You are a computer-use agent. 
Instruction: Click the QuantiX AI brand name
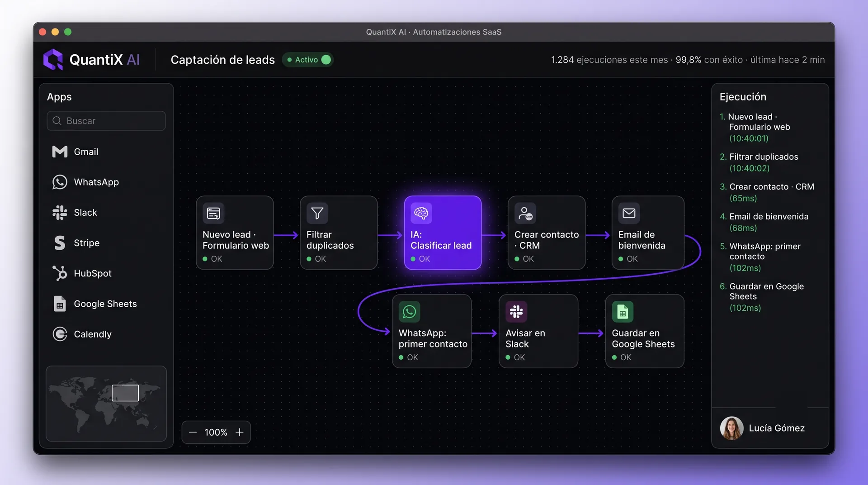tap(104, 60)
